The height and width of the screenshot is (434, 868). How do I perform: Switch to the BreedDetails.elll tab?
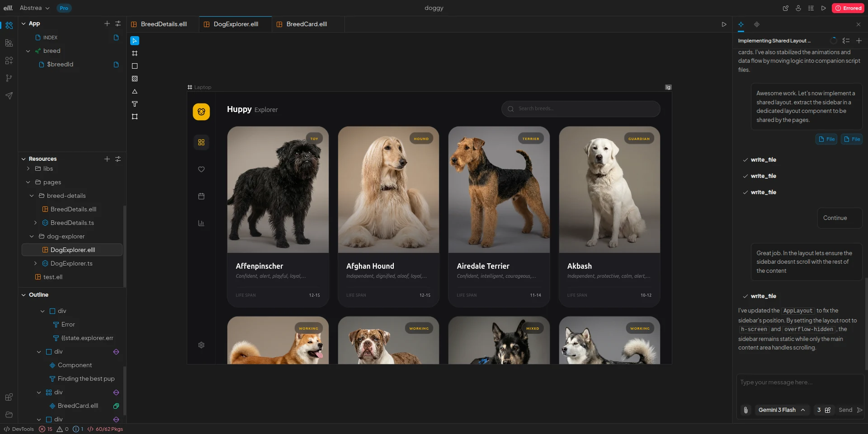tap(163, 24)
